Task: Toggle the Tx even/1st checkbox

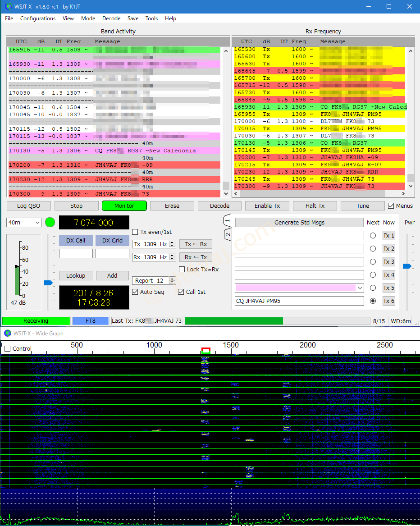Action: tap(135, 232)
